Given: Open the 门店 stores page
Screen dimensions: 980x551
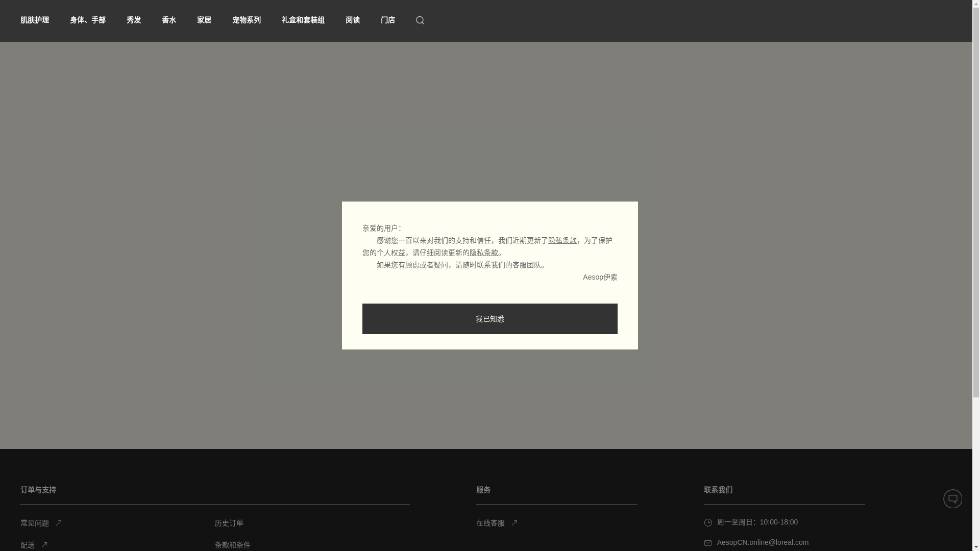Looking at the screenshot, I should pos(388,20).
